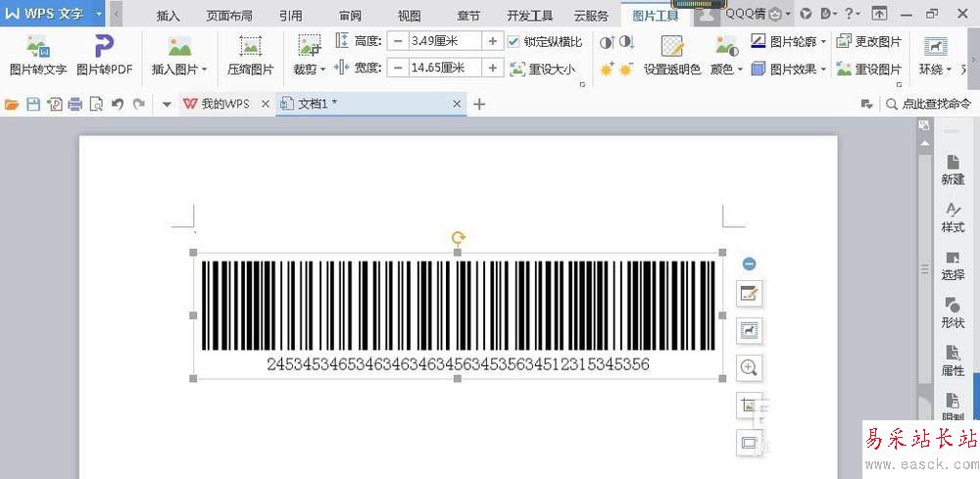Open the Selection (选择) sidebar panel
980x479 pixels.
[953, 265]
